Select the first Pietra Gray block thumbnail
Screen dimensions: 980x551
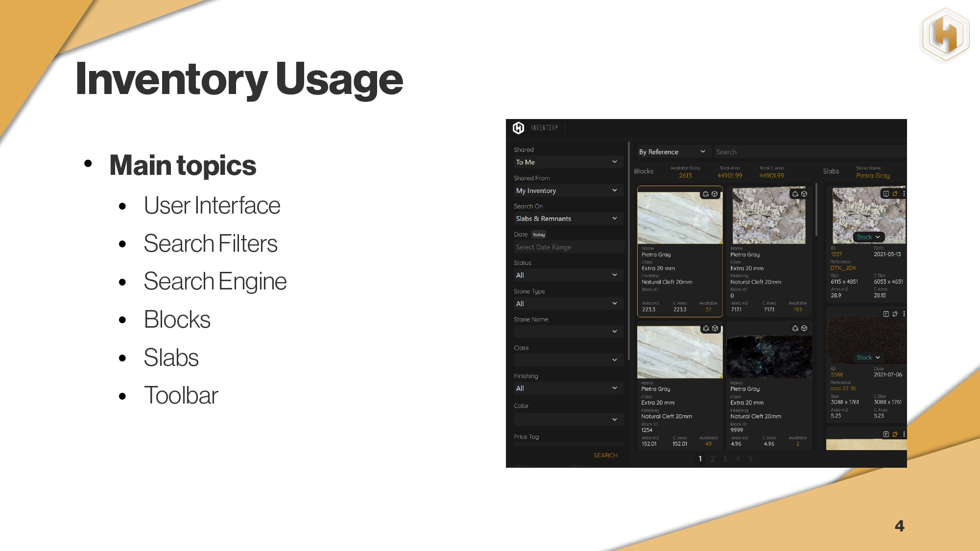(x=679, y=218)
